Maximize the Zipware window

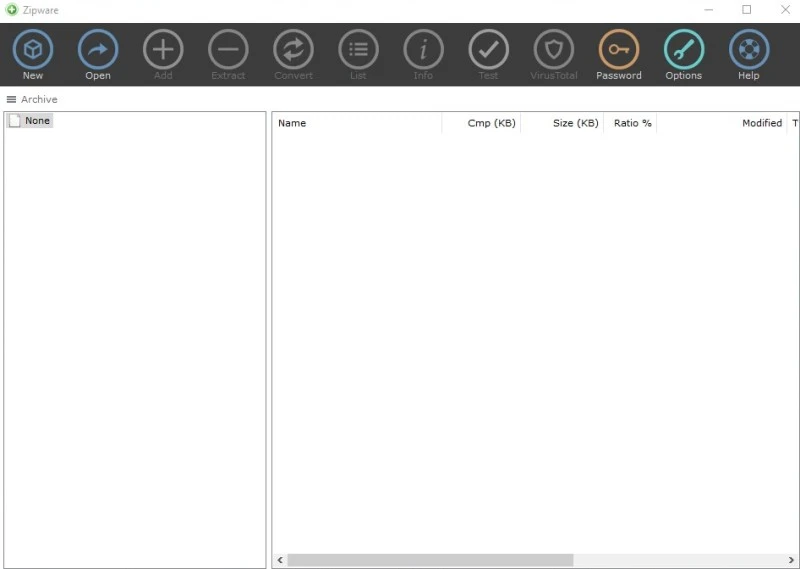click(x=746, y=10)
